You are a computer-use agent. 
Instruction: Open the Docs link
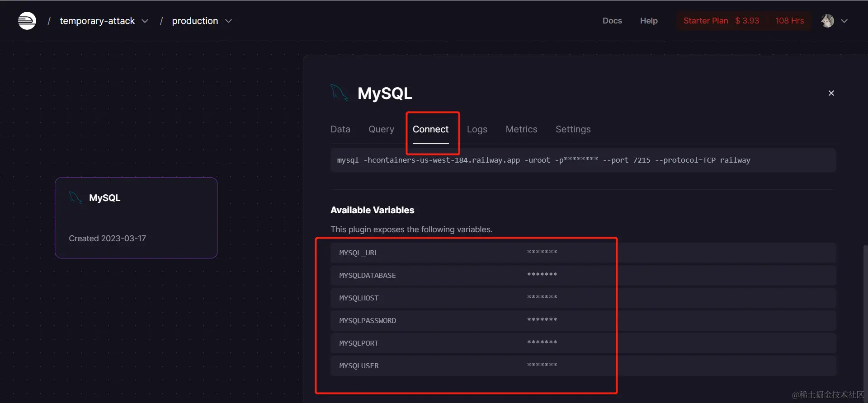612,21
